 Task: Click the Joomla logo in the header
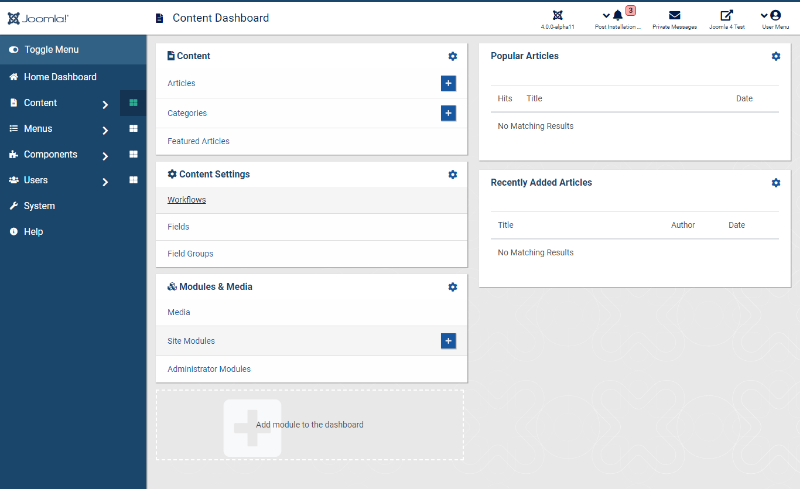point(38,18)
